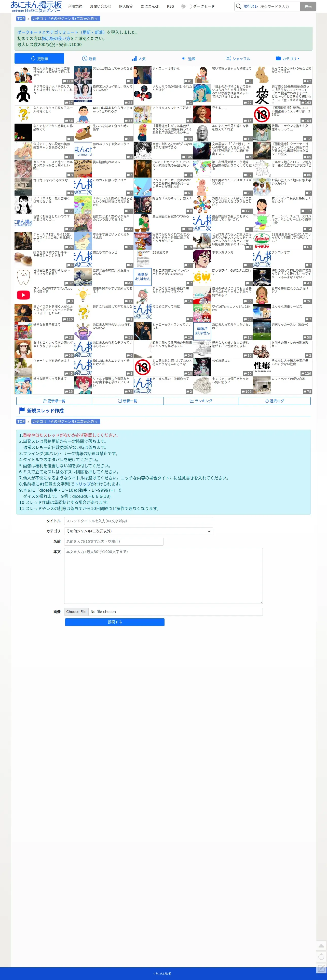Open 利用規約 in the header menu
327x980 pixels.
click(75, 6)
